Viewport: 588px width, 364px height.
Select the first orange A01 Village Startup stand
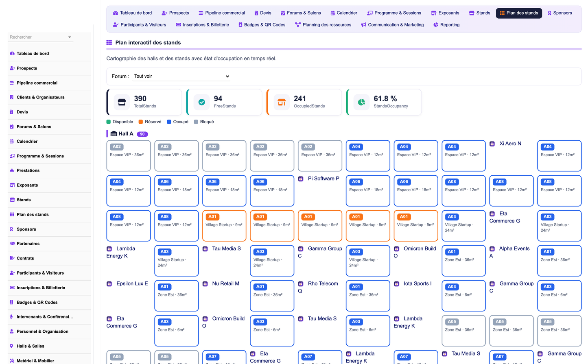point(224,226)
